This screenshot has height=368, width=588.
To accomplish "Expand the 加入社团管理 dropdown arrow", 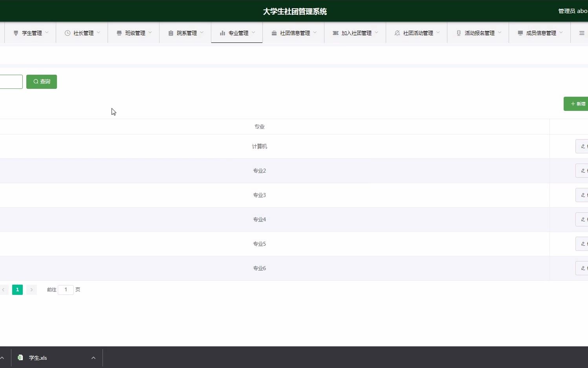I will click(x=376, y=32).
